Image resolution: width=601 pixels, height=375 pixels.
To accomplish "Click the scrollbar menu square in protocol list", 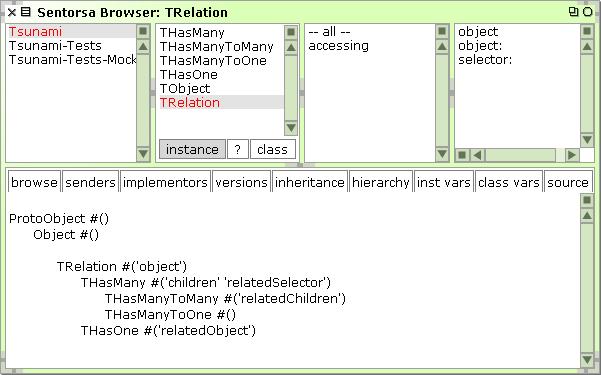I will (x=442, y=31).
